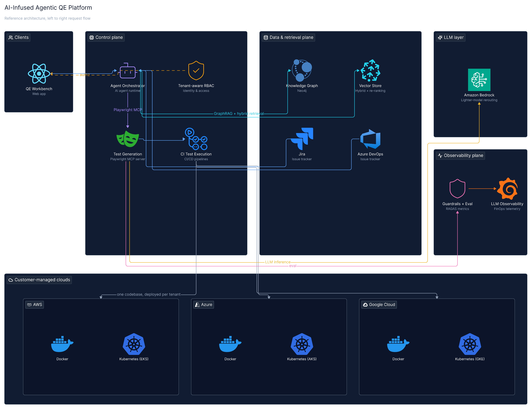Click the 'authz' edge label
Screen dimensions: 532x409
85,75
